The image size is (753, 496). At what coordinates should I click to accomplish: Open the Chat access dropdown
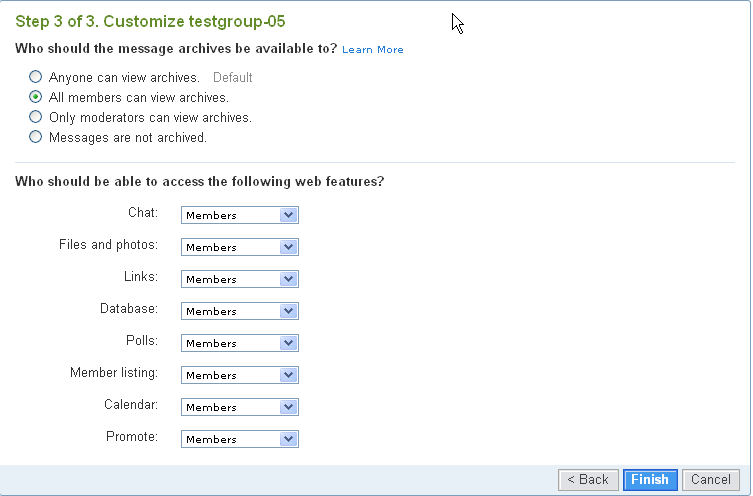click(x=240, y=215)
